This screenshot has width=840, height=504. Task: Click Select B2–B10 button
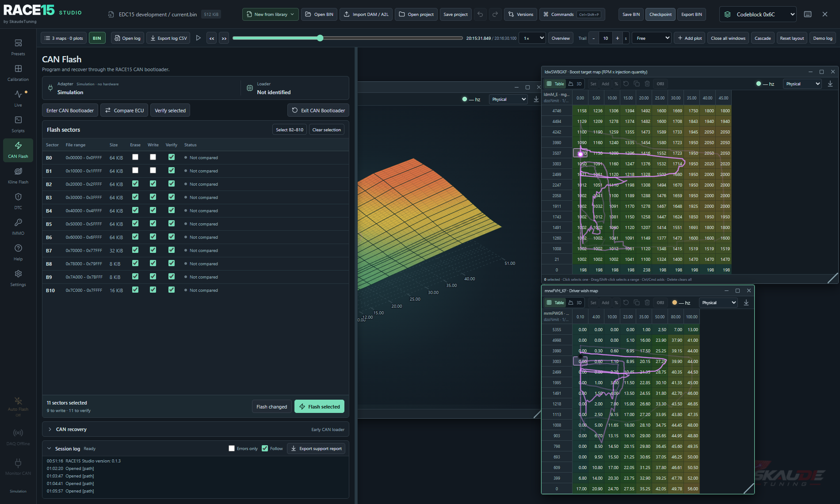[290, 130]
